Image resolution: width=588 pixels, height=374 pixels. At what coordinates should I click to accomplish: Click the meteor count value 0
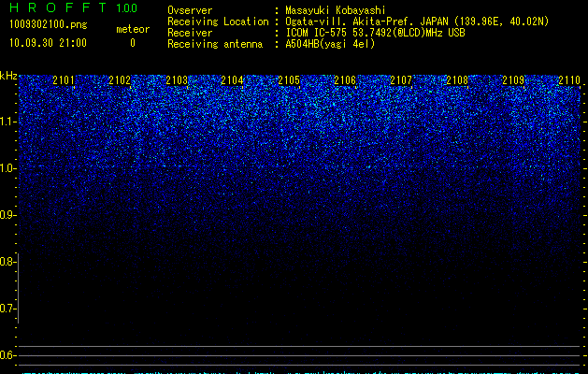[133, 43]
